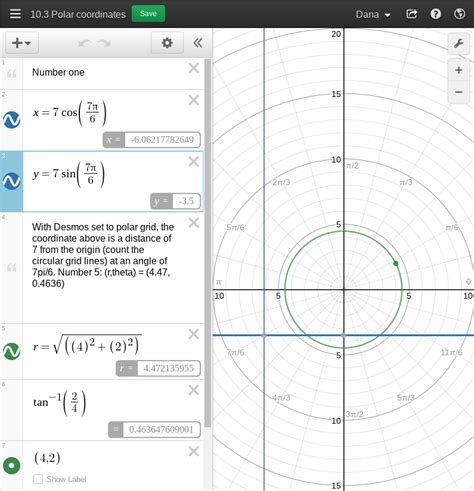
Task: Click the x value field -6.06217782649
Action: coord(162,140)
